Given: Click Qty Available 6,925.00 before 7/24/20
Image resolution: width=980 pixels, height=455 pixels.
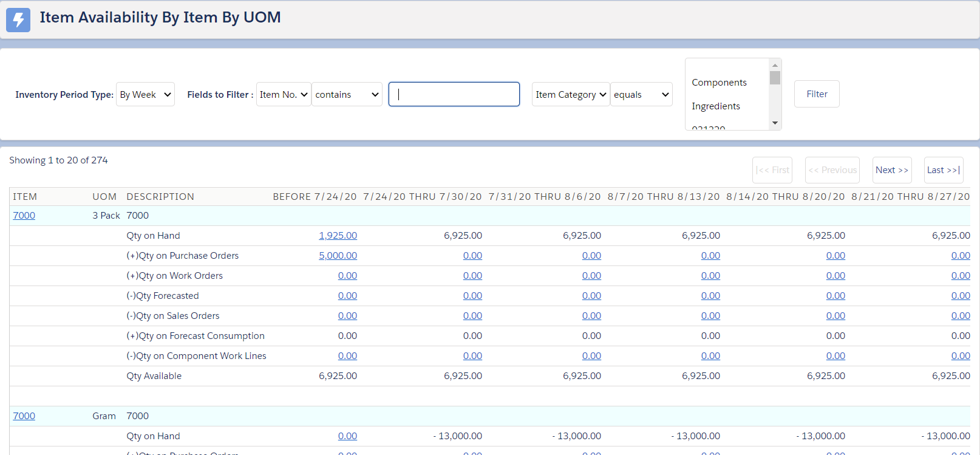Looking at the screenshot, I should coord(338,376).
